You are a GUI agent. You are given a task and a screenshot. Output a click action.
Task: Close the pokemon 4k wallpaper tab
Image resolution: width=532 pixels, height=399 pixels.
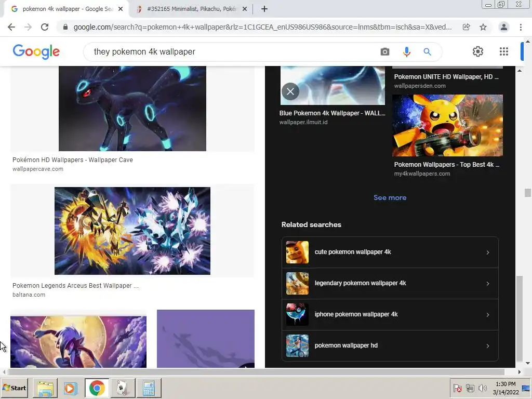point(121,9)
